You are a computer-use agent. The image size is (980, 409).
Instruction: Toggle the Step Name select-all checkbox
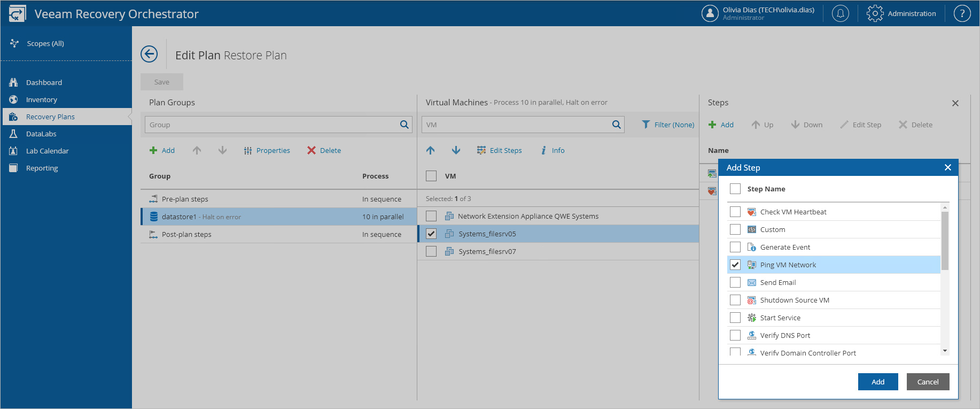click(735, 189)
